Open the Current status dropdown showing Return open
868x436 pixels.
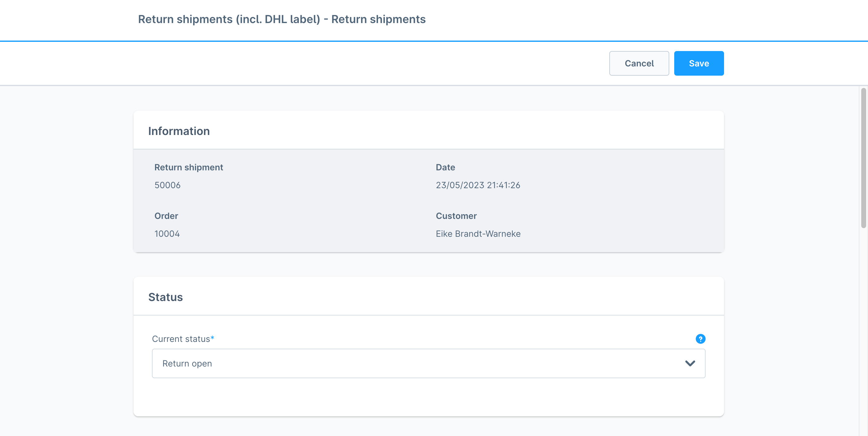pos(428,363)
